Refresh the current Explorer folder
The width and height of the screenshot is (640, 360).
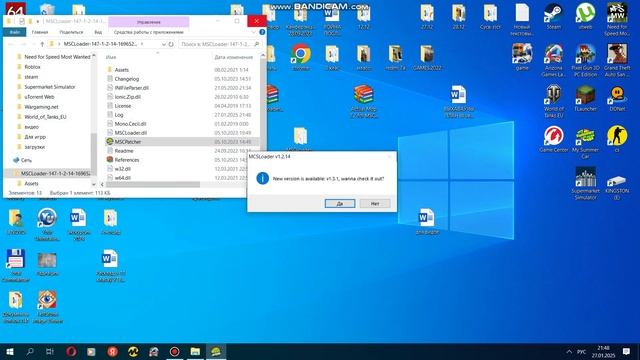[x=171, y=44]
